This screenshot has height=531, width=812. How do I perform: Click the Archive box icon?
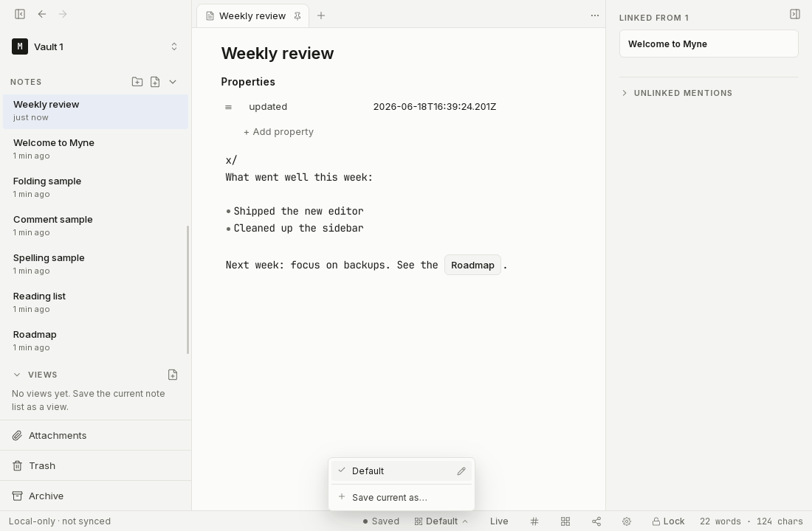[17, 496]
